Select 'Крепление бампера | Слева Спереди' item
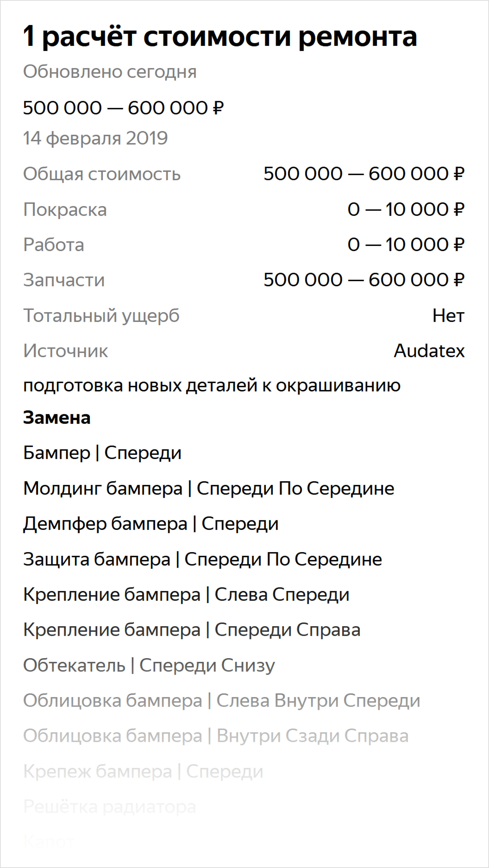The width and height of the screenshot is (489, 868). pos(186,595)
